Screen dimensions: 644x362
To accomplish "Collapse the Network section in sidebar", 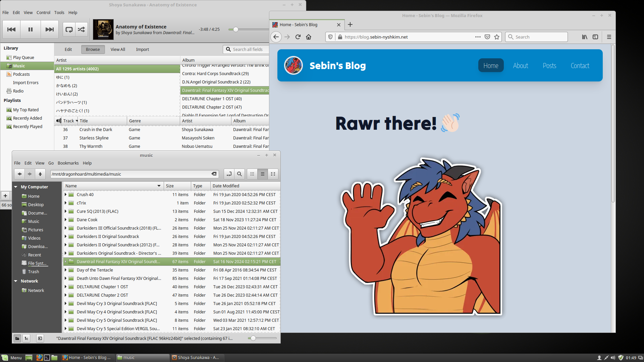I will click(16, 281).
